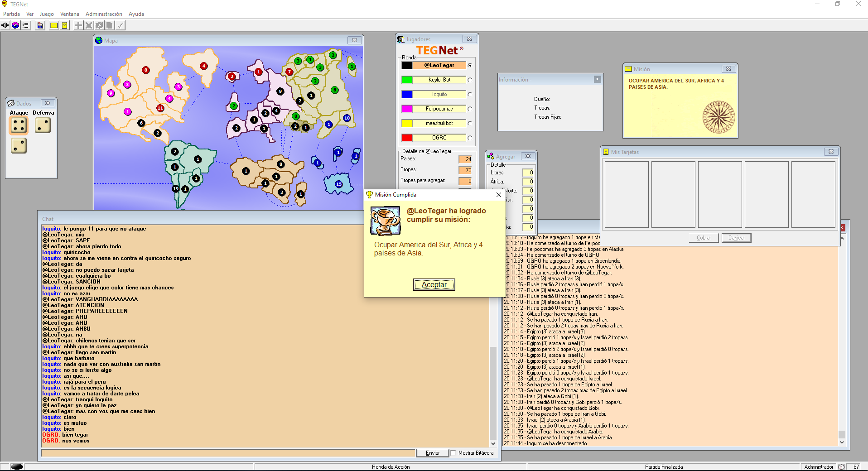Click the gray checkmark toolbar icon

121,25
